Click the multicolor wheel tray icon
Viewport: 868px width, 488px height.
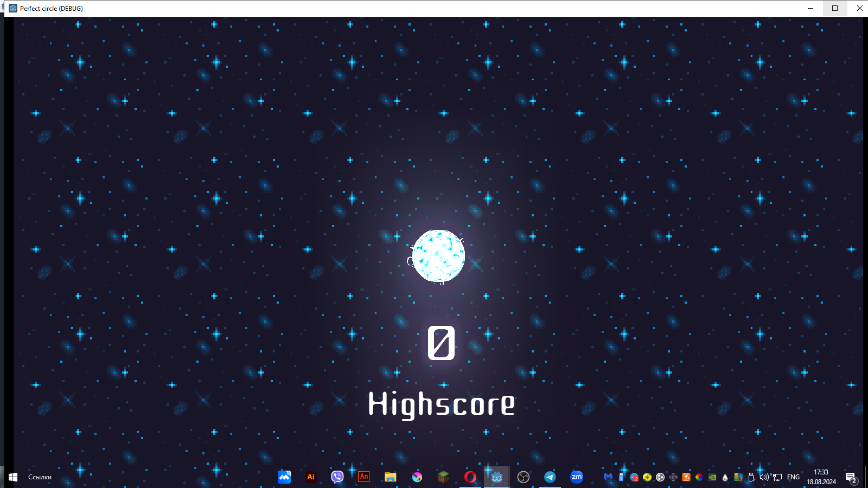699,477
